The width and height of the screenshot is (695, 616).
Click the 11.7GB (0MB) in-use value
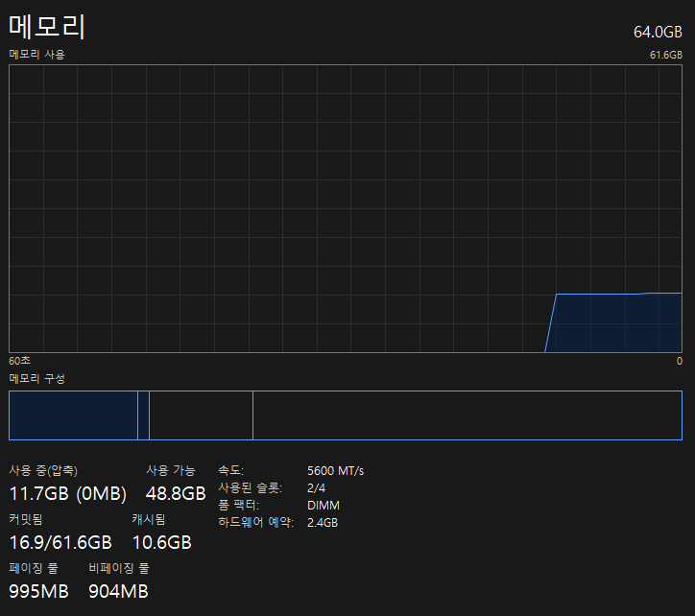pos(67,493)
